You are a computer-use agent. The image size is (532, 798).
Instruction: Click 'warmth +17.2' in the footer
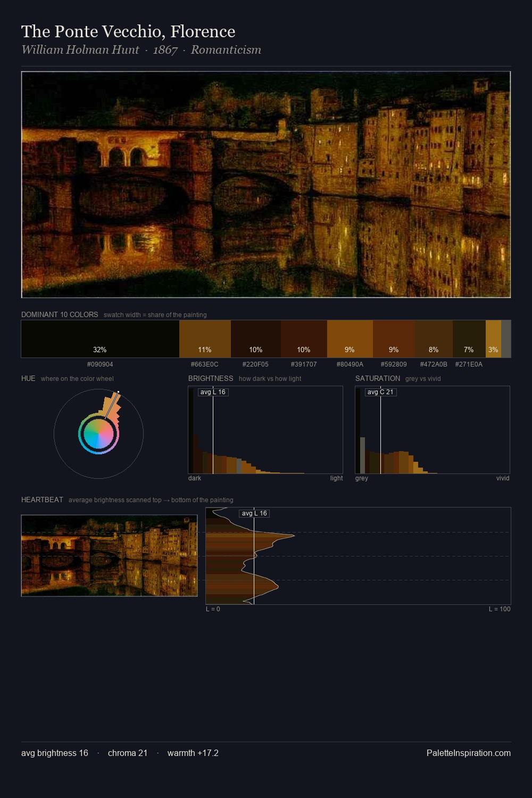click(x=193, y=753)
